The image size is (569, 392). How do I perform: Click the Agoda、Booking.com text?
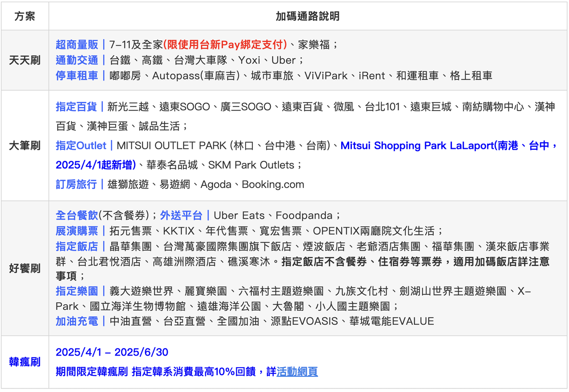tap(252, 184)
